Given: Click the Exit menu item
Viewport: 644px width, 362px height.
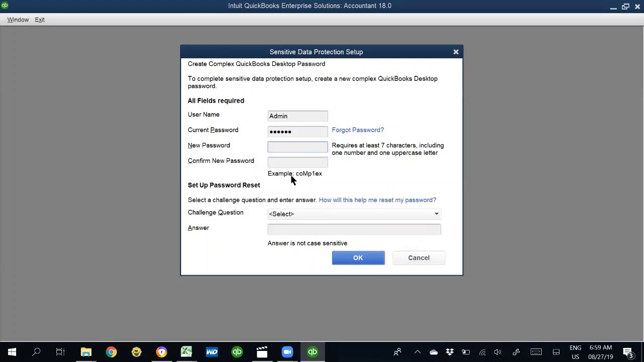Looking at the screenshot, I should click(40, 20).
